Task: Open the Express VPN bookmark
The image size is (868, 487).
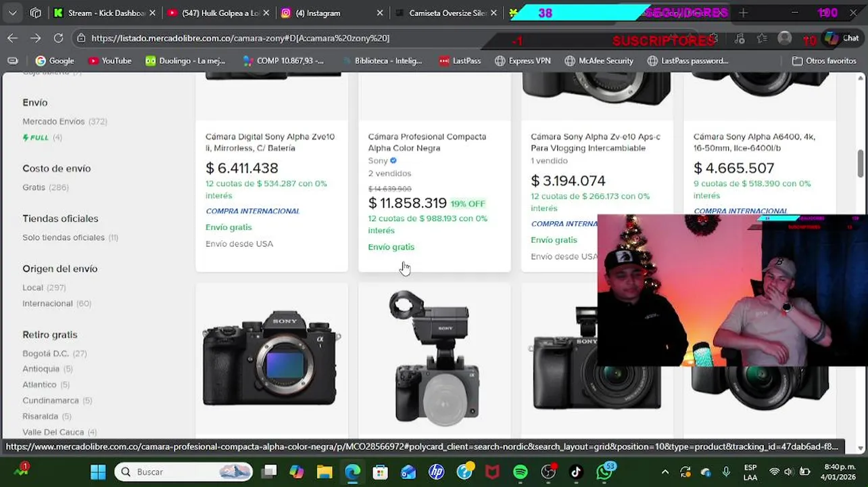Action: [x=523, y=61]
